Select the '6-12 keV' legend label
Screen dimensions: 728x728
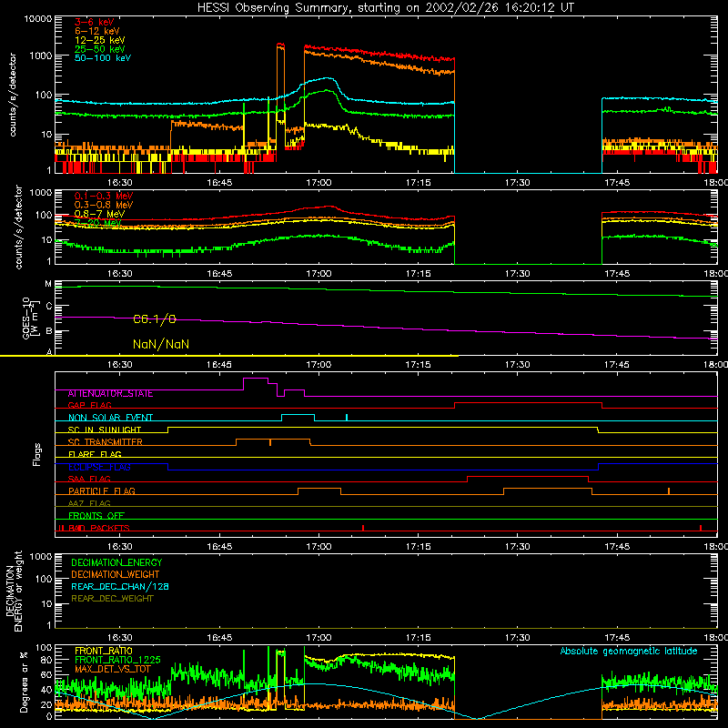tap(97, 31)
